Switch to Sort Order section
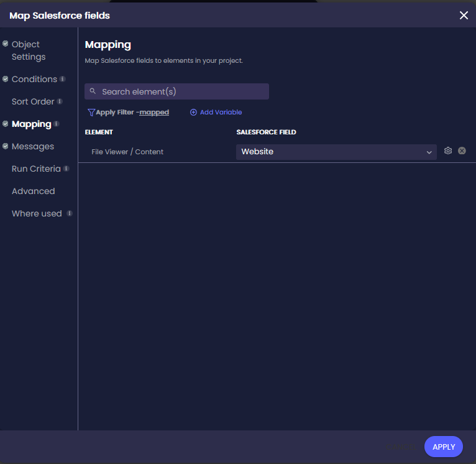476x464 pixels. tap(33, 101)
